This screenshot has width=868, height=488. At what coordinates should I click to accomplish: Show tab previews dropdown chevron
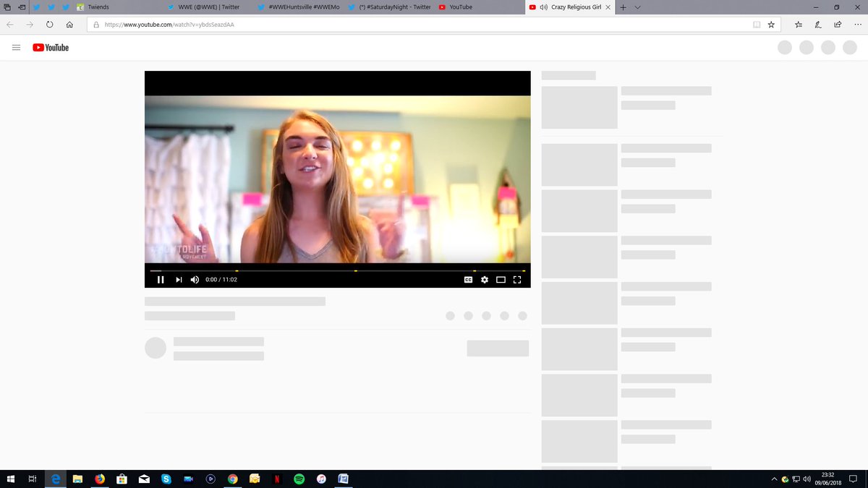(637, 7)
